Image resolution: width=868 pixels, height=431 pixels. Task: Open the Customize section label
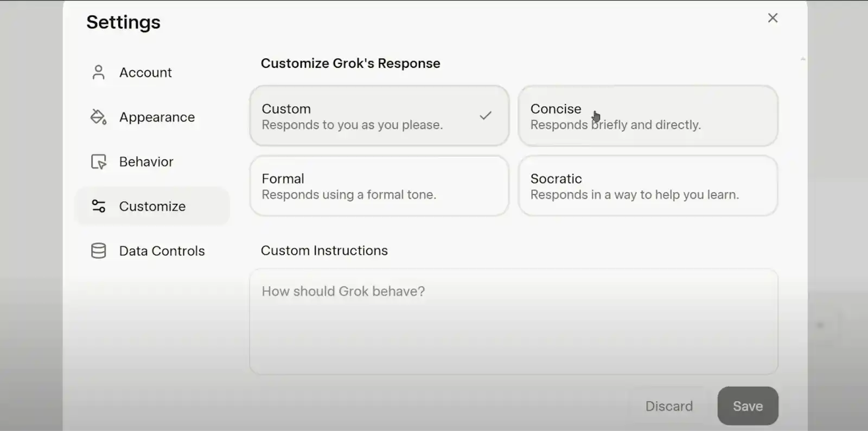pos(152,206)
